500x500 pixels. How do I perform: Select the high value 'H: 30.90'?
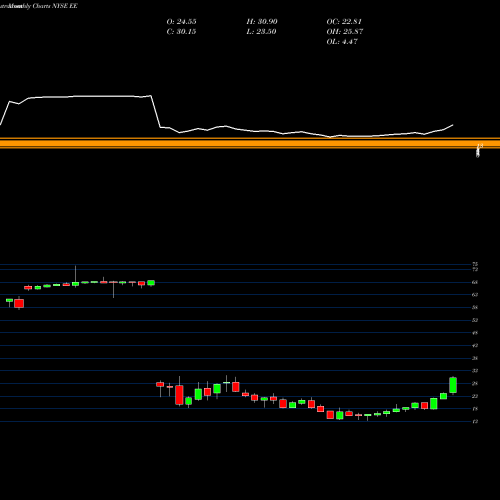(x=262, y=22)
